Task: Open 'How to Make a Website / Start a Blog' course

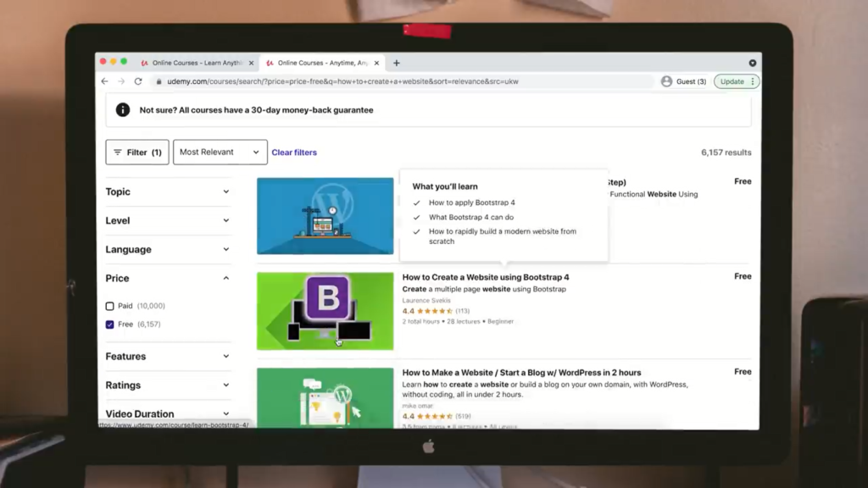Action: click(x=521, y=373)
